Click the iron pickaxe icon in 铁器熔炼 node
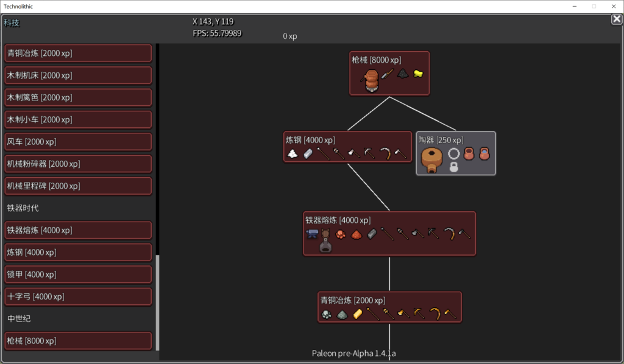The image size is (624, 364). click(x=433, y=234)
